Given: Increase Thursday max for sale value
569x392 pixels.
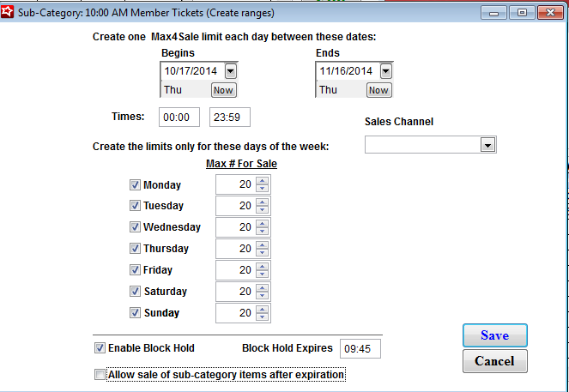Looking at the screenshot, I should coord(262,244).
